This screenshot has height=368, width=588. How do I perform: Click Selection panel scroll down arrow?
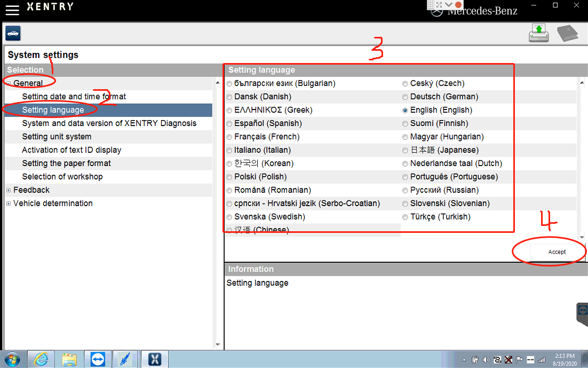[218, 344]
